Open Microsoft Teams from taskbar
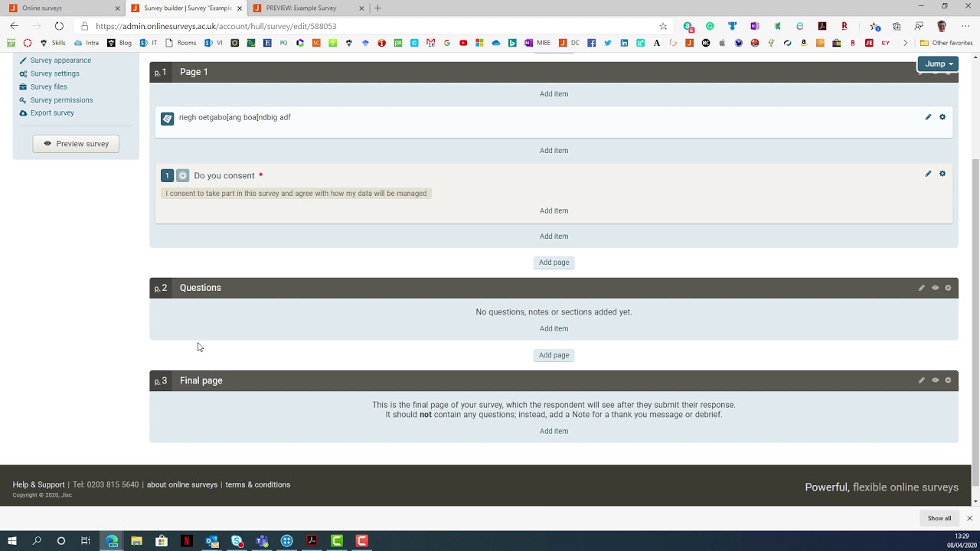Viewport: 980px width, 551px height. click(262, 541)
